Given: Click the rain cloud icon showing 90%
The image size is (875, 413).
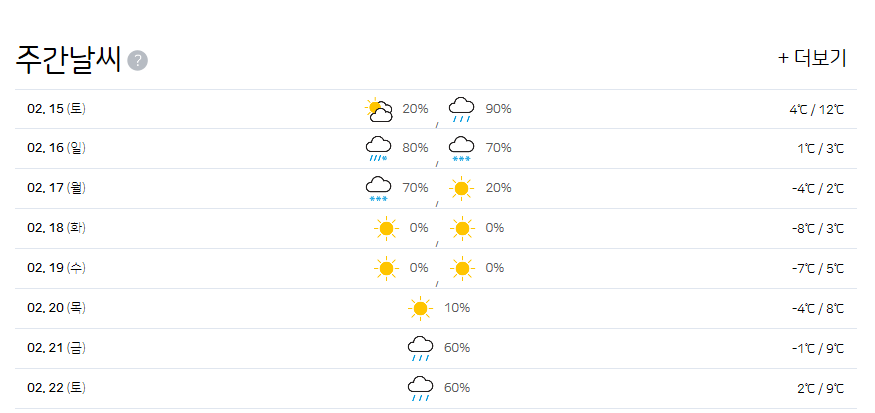Looking at the screenshot, I should point(461,109).
